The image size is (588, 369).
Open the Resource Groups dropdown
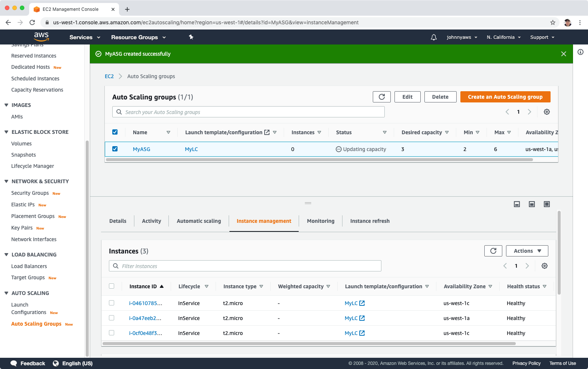[x=138, y=37]
